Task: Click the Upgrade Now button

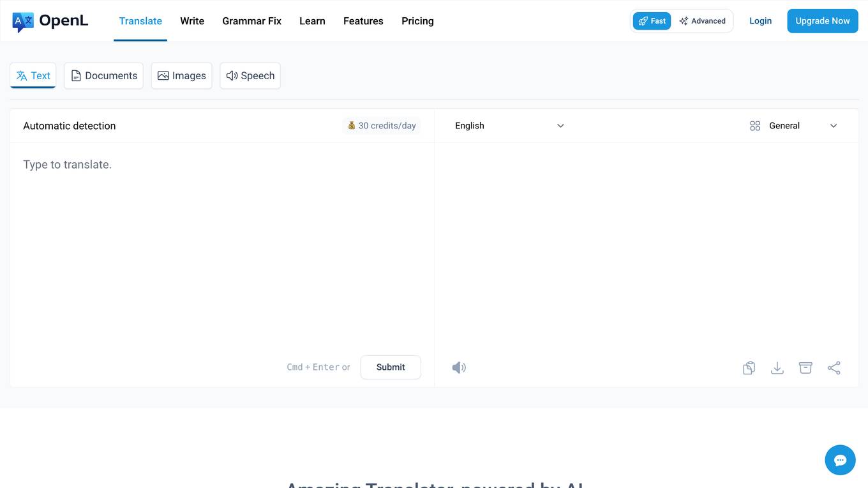Action: (822, 21)
